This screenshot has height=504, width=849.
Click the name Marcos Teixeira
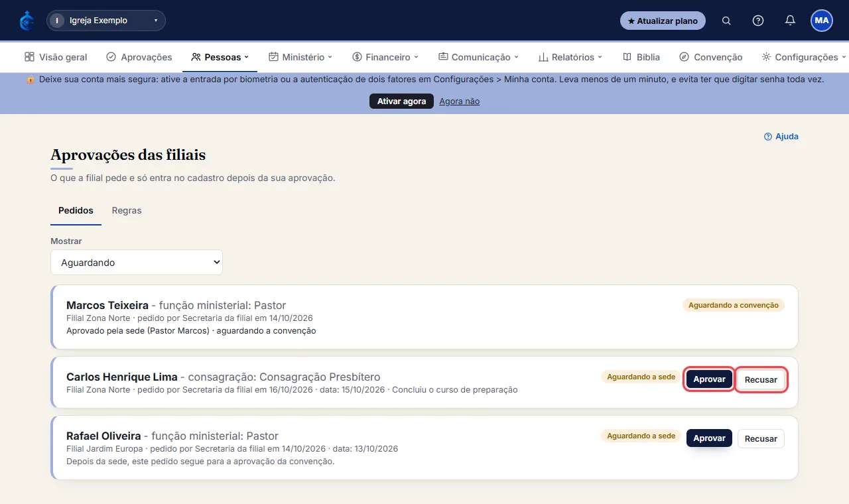pos(107,306)
